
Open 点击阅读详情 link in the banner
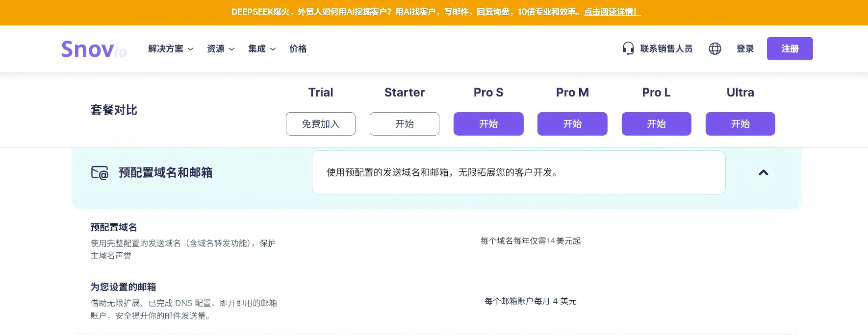612,12
